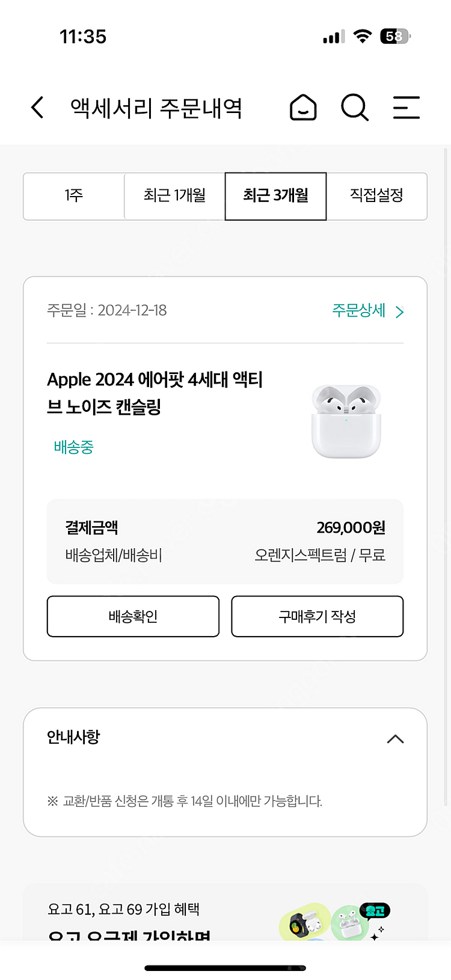Select the 1주 period filter
This screenshot has height=980, width=451.
74,196
